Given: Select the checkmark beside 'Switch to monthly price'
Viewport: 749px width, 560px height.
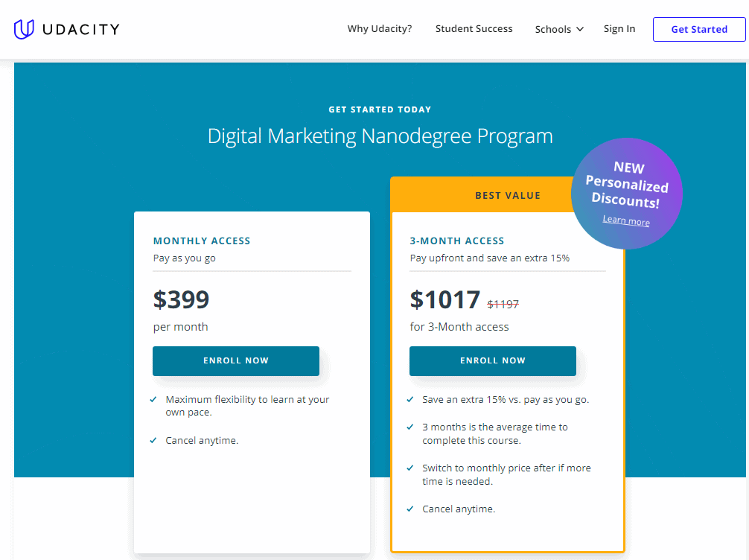Looking at the screenshot, I should coord(411,468).
